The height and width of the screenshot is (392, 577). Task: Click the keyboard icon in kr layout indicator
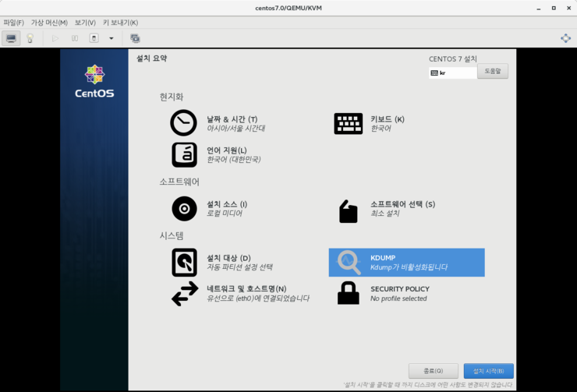[434, 72]
